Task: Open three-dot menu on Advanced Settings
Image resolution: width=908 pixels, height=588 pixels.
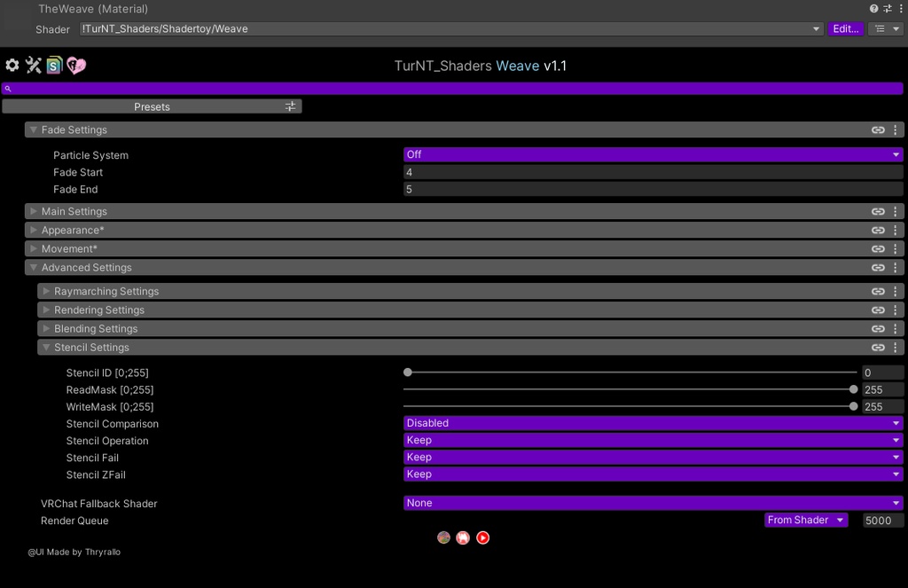Action: tap(896, 268)
